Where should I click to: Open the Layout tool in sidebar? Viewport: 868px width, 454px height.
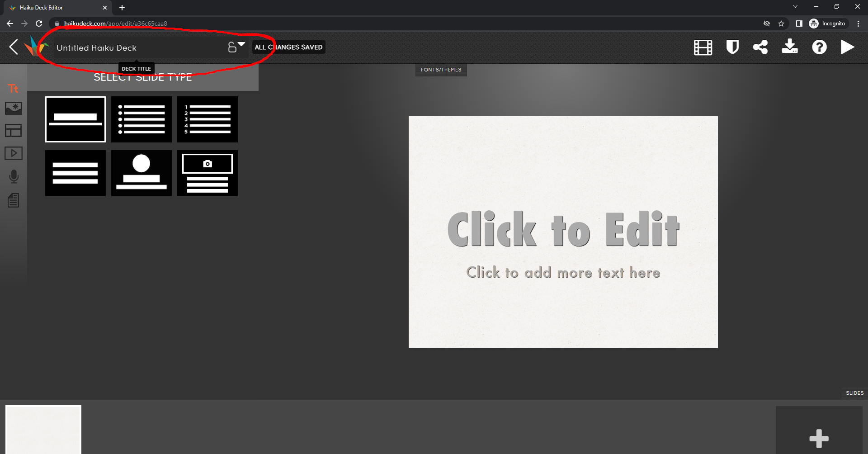pyautogui.click(x=14, y=131)
